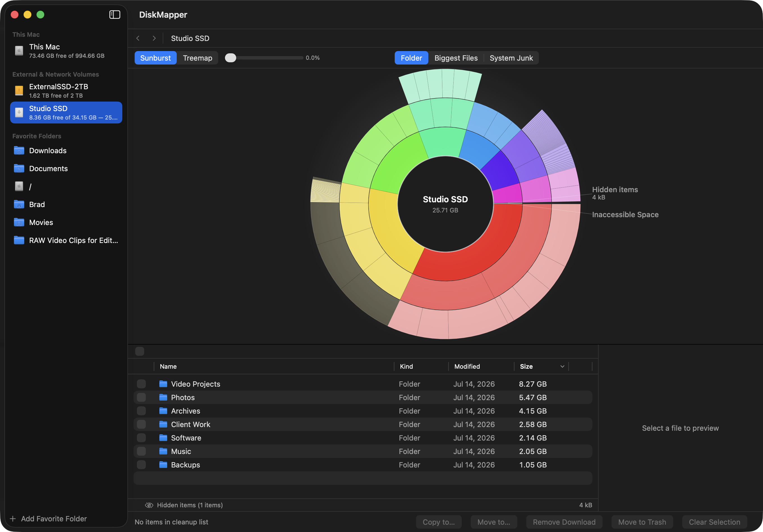Click the Clear Selection button
The width and height of the screenshot is (763, 532).
tap(714, 522)
